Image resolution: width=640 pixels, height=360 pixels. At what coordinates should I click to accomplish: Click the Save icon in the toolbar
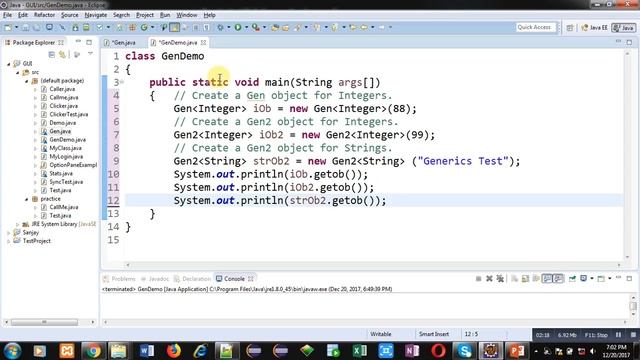[25, 27]
